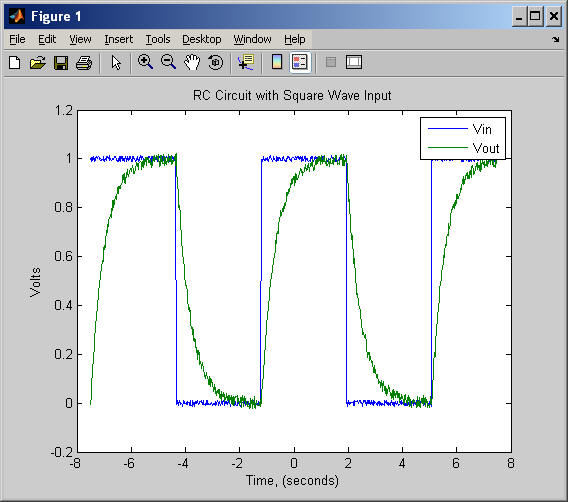The height and width of the screenshot is (502, 568).
Task: Select the Pan hand tool
Action: coord(192,62)
